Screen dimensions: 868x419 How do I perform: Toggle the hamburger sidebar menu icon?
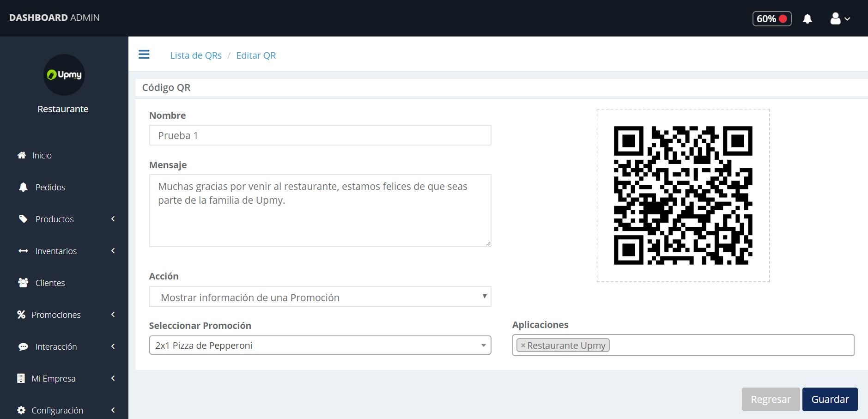[x=144, y=55]
